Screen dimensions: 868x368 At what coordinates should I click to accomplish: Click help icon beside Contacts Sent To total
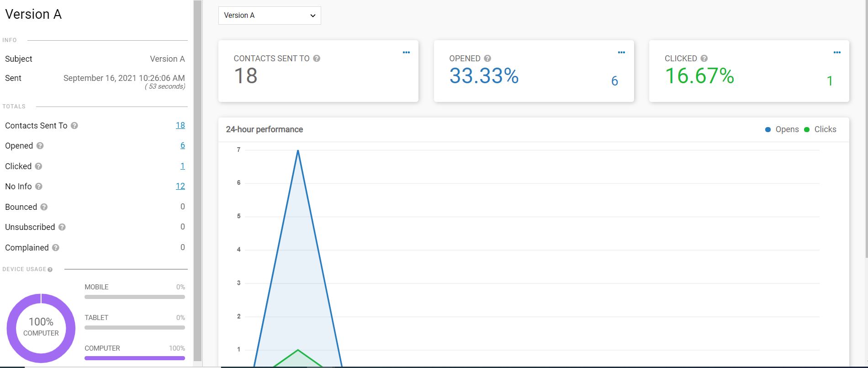[74, 126]
